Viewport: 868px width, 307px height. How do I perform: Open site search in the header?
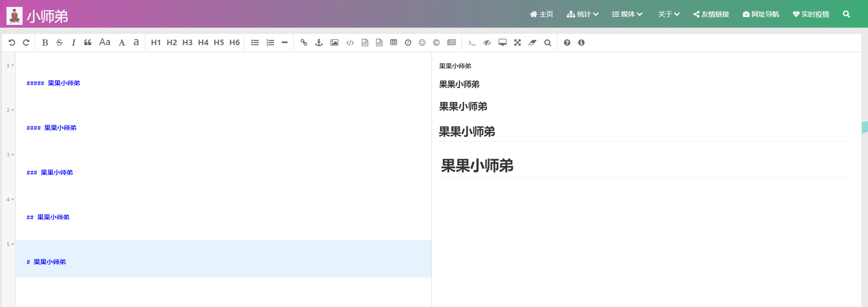click(846, 14)
